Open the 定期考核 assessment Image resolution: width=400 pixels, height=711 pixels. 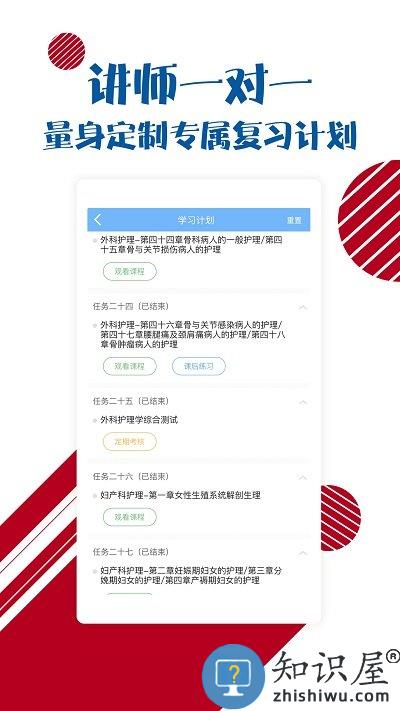click(130, 442)
